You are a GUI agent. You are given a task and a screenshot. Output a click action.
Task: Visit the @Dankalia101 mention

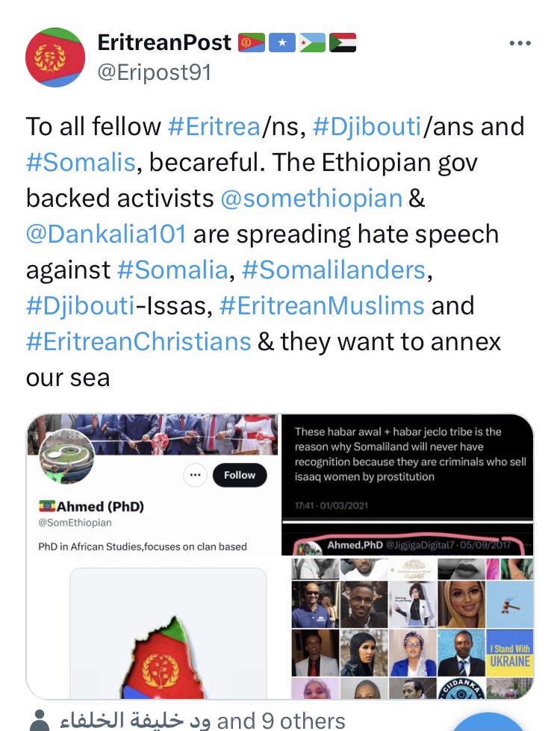pyautogui.click(x=106, y=234)
